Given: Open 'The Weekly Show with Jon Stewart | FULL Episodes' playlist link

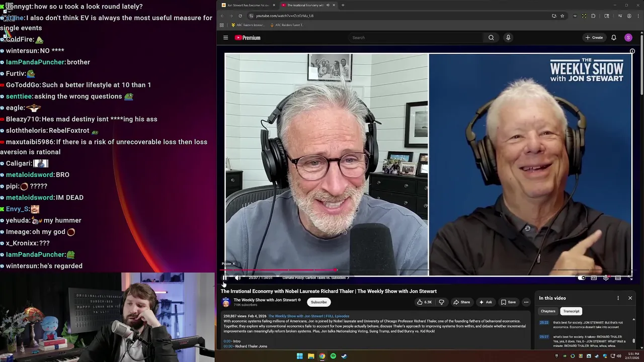Looking at the screenshot, I should tap(308, 316).
